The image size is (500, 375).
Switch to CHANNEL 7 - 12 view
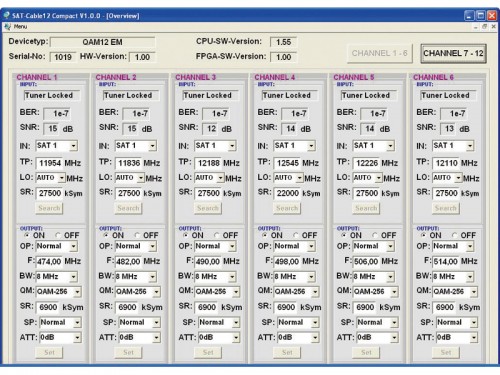point(453,53)
